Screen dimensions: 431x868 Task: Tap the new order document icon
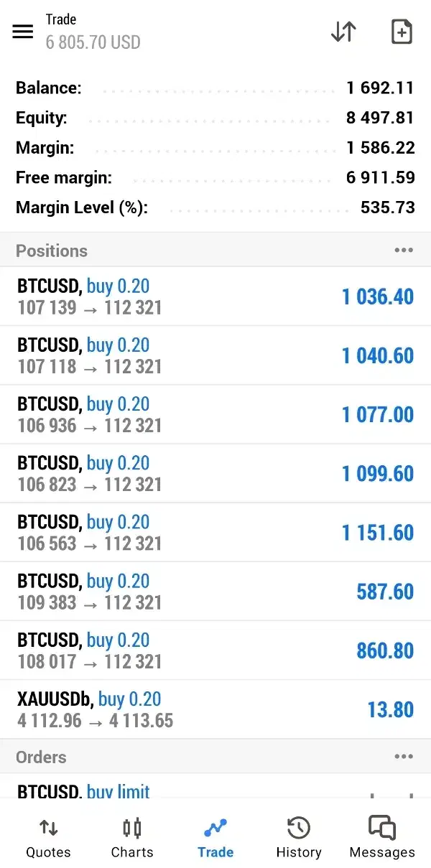tap(402, 32)
